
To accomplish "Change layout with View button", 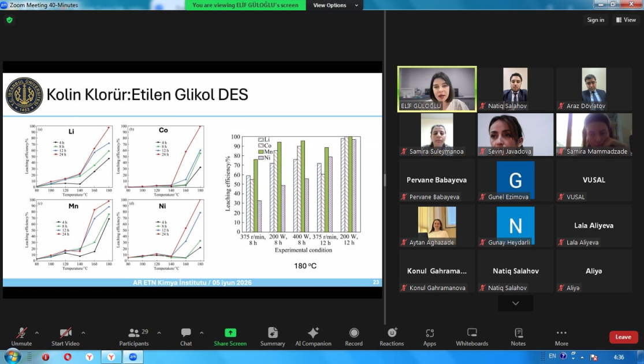I will pos(626,20).
